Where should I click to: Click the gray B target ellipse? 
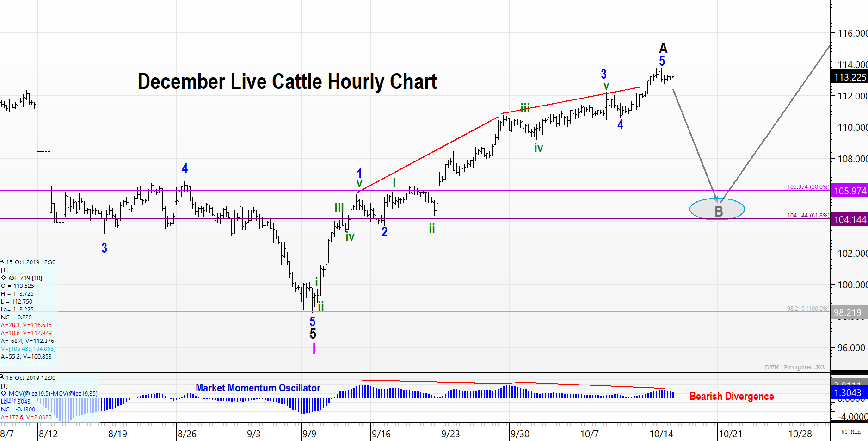coord(717,209)
